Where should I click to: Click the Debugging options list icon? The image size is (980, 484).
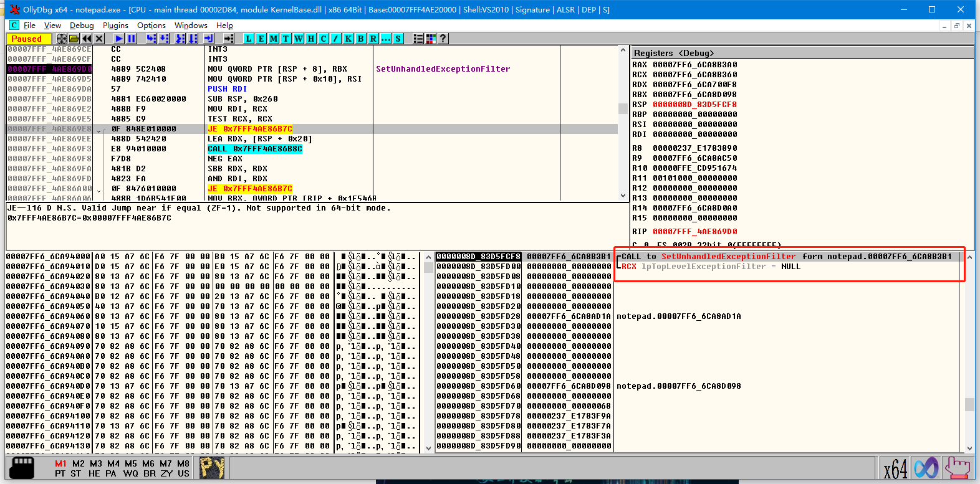[418, 39]
